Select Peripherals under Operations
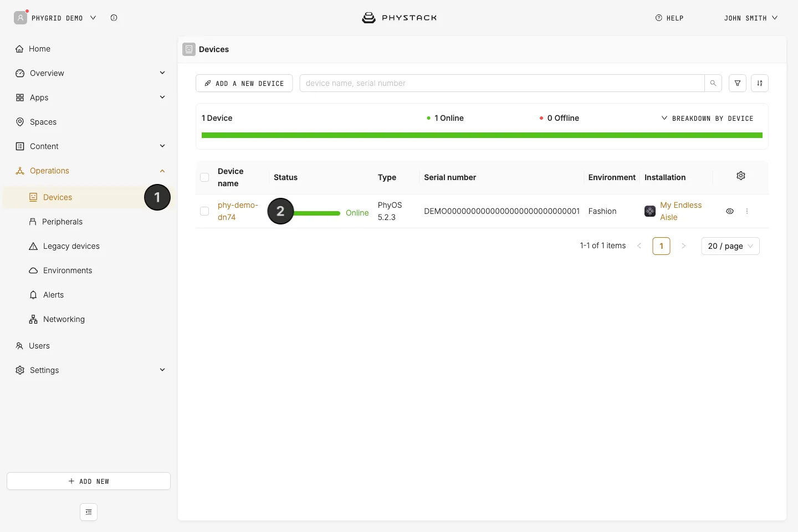Image resolution: width=798 pixels, height=532 pixels. point(89,222)
